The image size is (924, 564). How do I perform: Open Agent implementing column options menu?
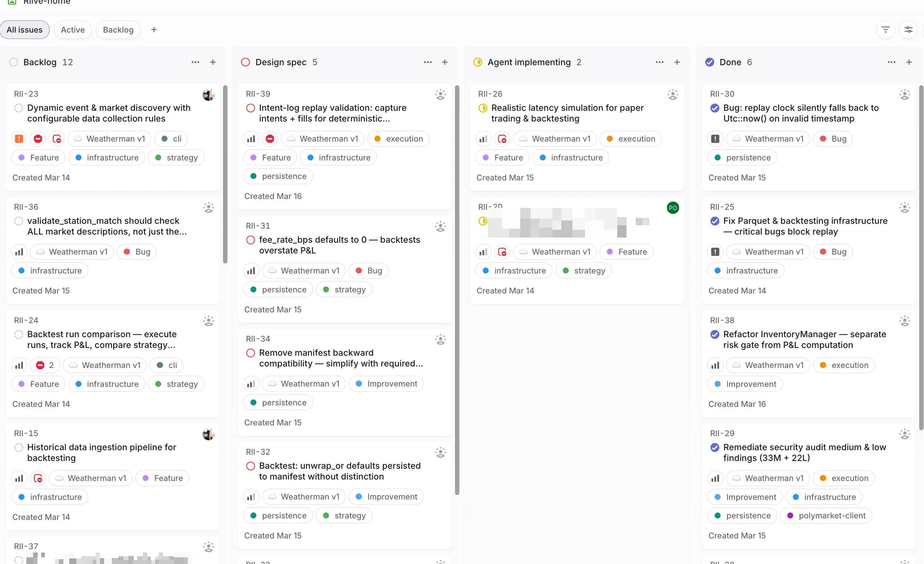pyautogui.click(x=659, y=62)
